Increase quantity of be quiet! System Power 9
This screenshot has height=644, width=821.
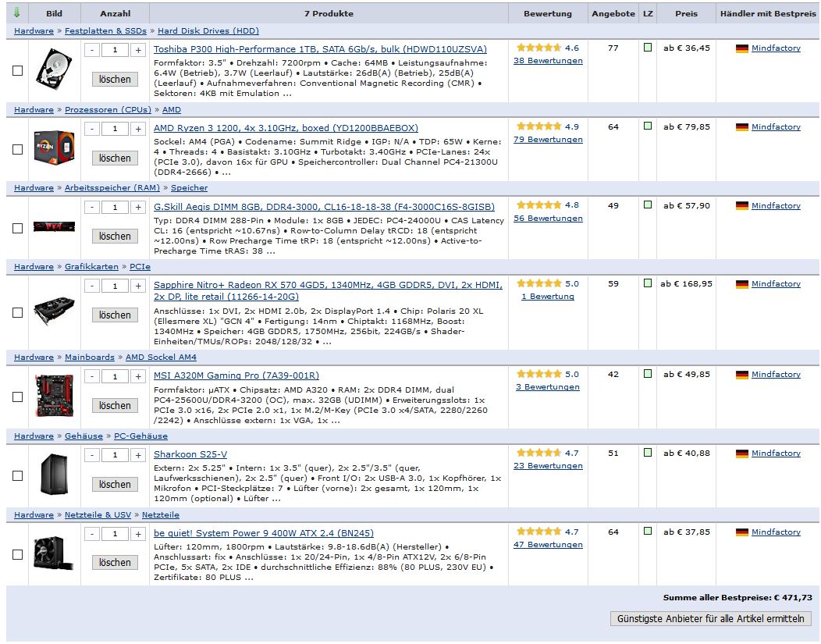[x=138, y=534]
